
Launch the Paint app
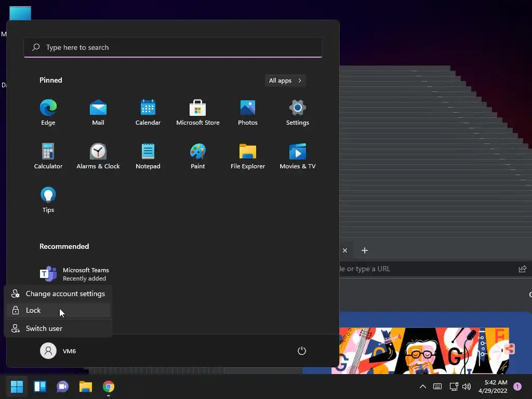pos(198,156)
